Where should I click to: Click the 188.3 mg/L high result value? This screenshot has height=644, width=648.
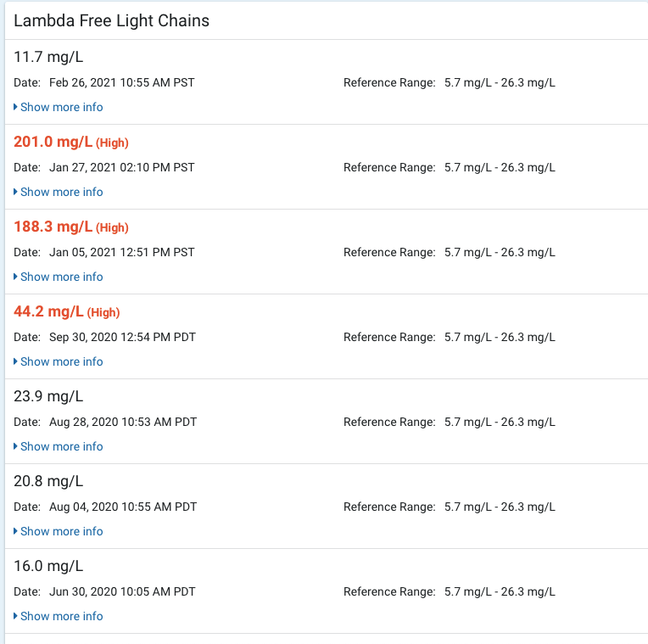pyautogui.click(x=53, y=227)
